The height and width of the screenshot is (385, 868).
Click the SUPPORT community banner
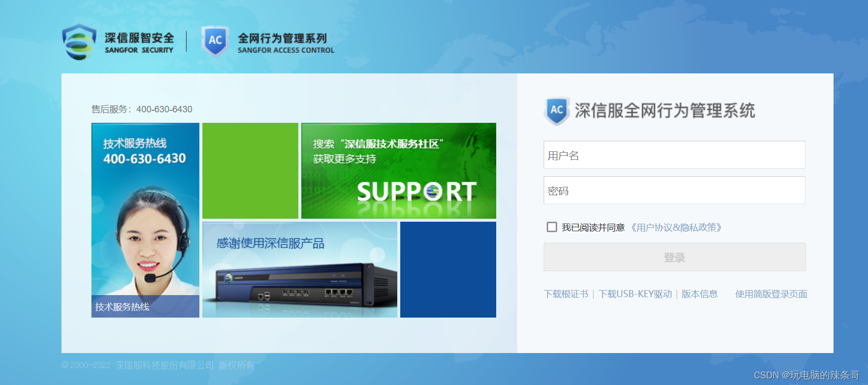tap(399, 171)
